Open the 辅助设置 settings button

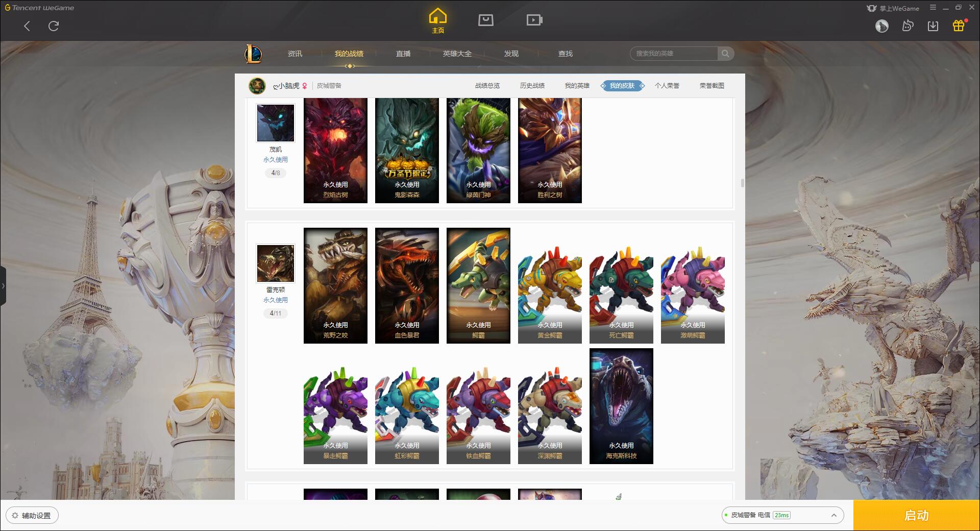coord(32,516)
